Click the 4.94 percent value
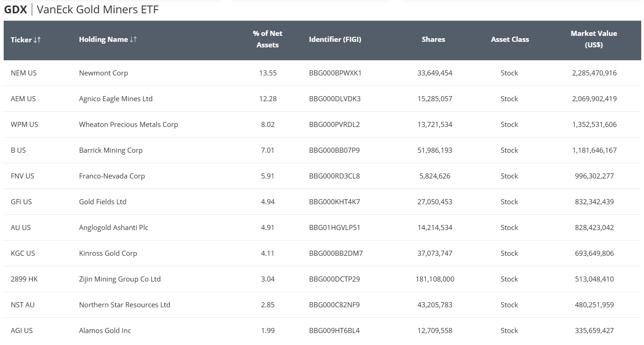Screen dimensions: 644x345 268,202
